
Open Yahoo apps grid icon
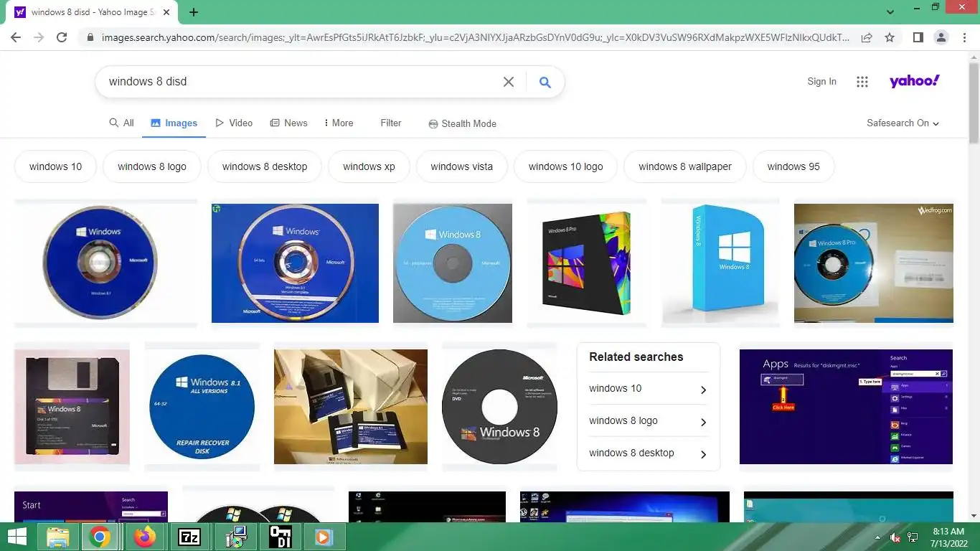click(862, 82)
